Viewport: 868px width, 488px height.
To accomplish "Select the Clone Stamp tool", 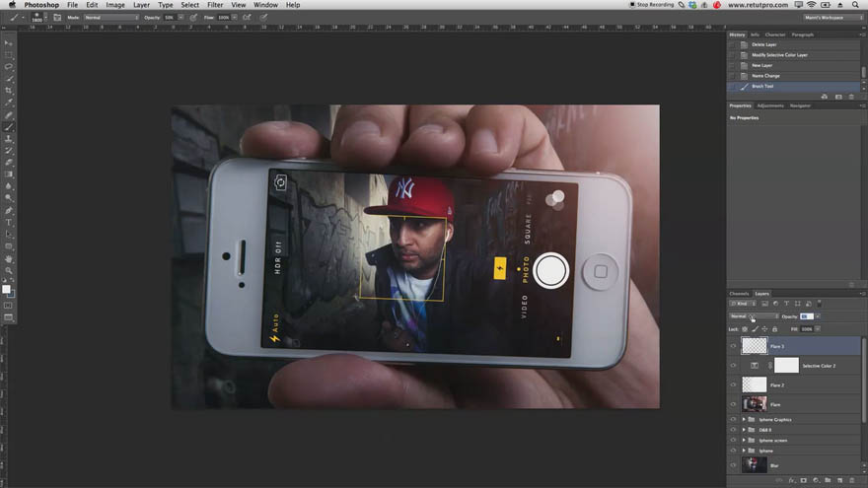I will (8, 139).
